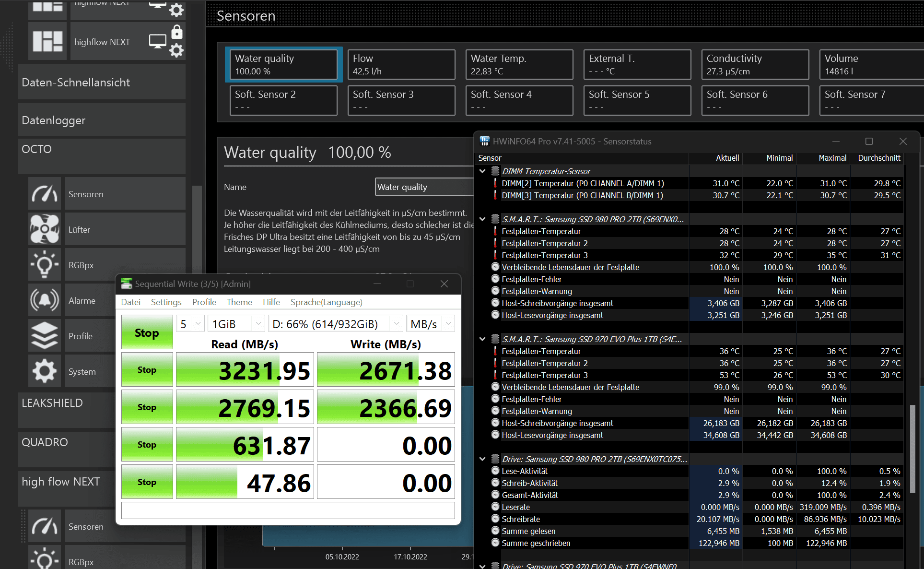Screen dimensions: 924x569
Task: Click Stop button in the 3231.95 row
Action: tap(147, 369)
